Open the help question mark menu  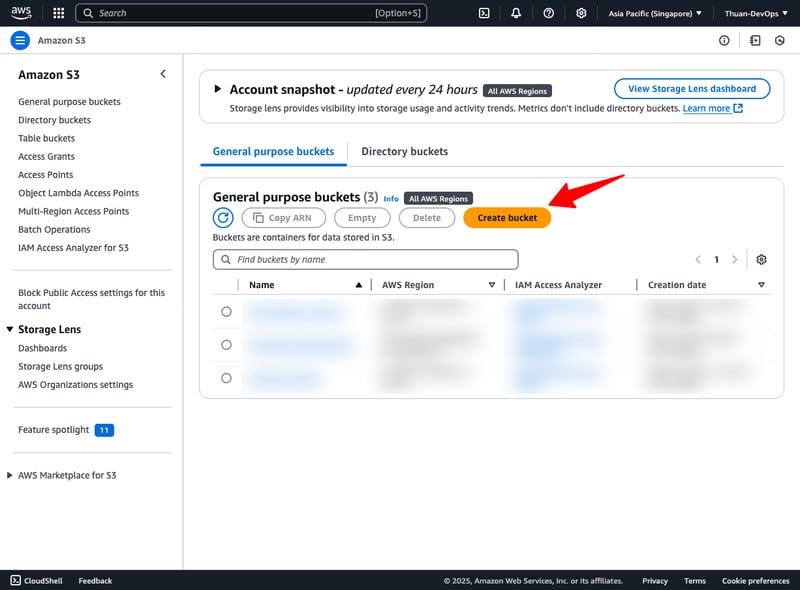click(549, 13)
